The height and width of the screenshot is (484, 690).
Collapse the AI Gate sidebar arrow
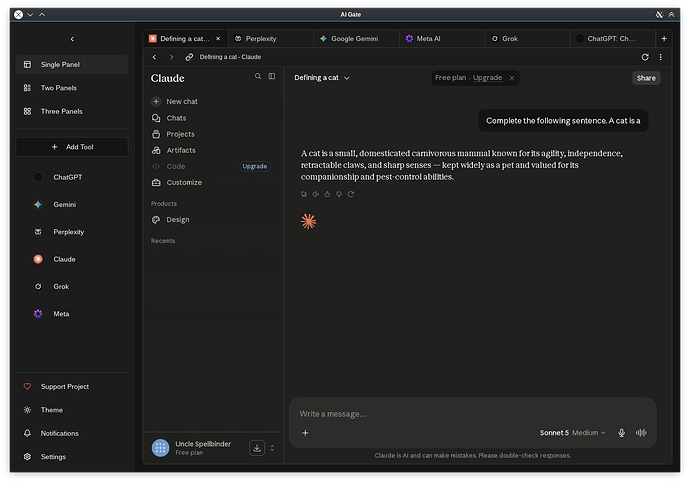pyautogui.click(x=72, y=39)
